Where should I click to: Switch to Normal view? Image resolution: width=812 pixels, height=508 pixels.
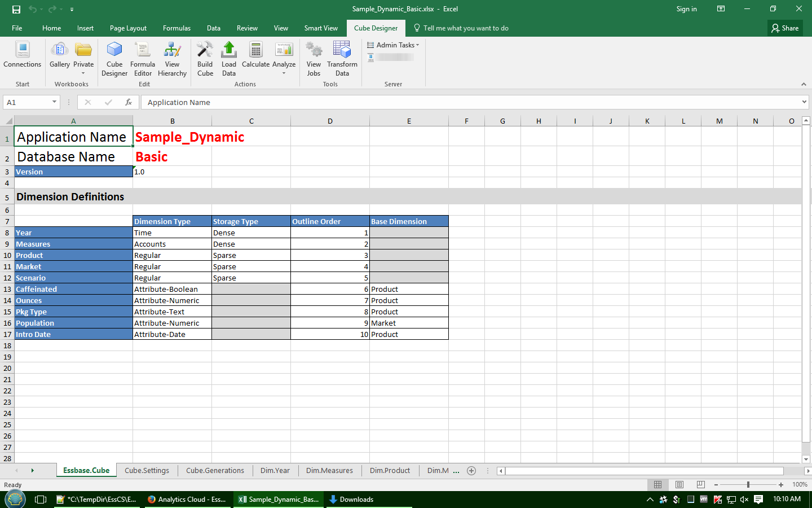[x=657, y=485]
